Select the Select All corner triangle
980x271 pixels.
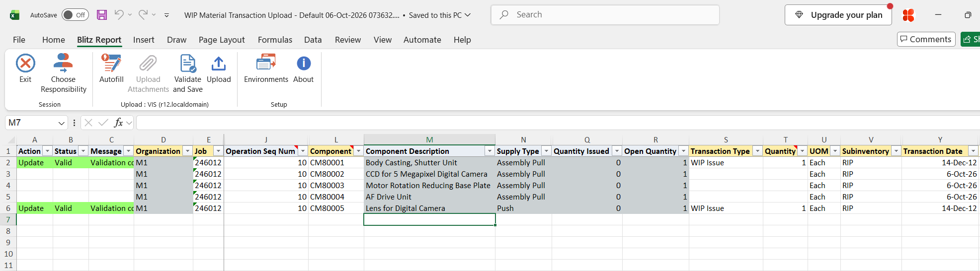click(11, 140)
